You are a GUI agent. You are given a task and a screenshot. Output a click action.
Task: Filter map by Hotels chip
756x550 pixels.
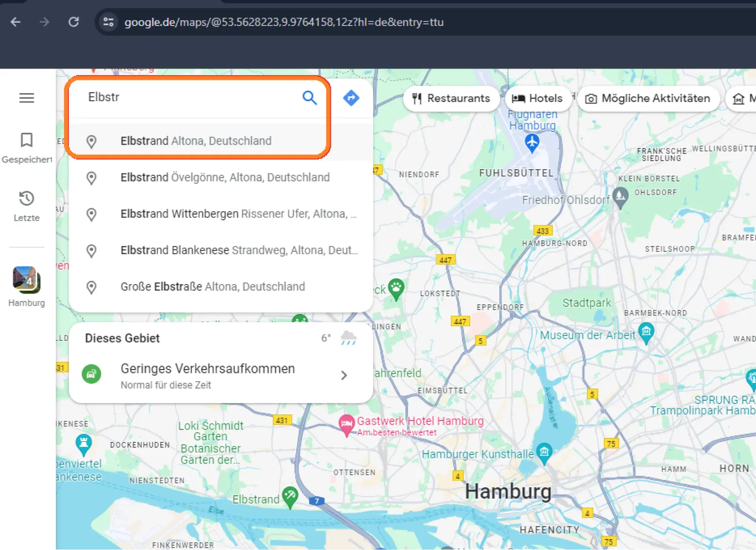(537, 98)
